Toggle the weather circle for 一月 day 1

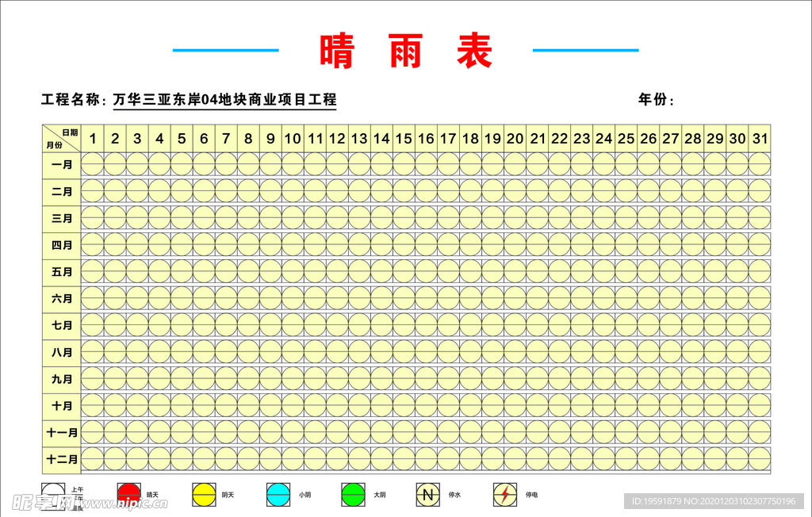coord(93,165)
